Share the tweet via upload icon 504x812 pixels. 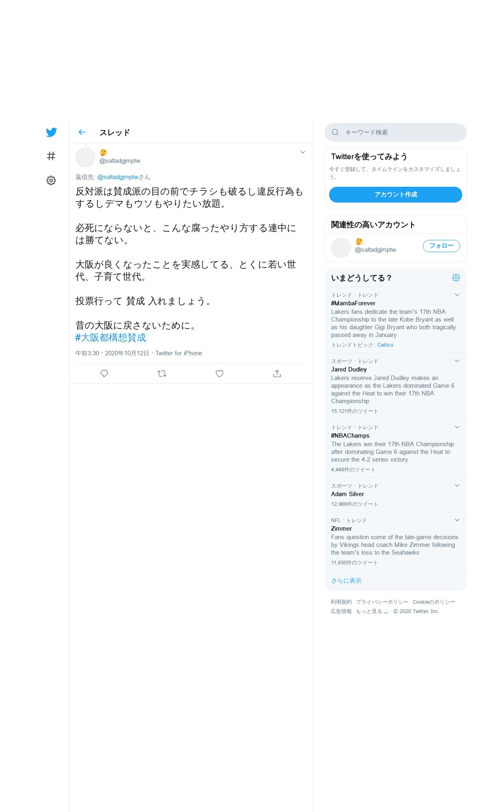(277, 374)
